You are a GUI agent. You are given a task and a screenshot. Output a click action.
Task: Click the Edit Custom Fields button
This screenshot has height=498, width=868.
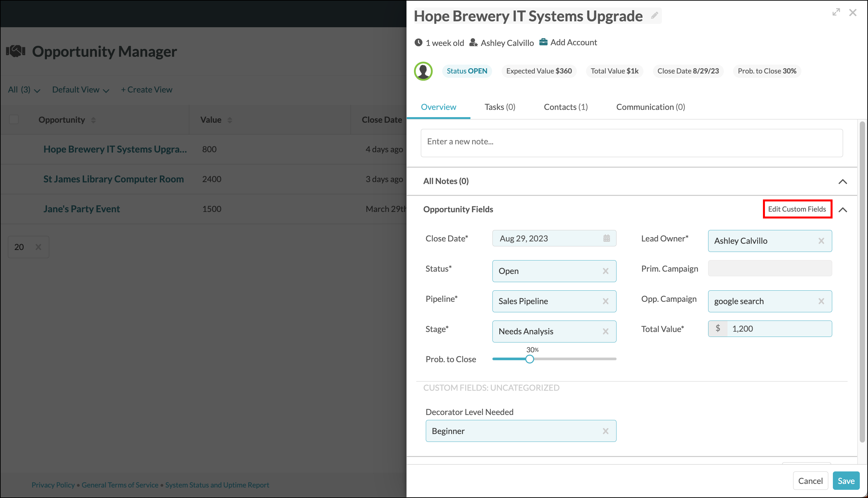click(x=797, y=209)
